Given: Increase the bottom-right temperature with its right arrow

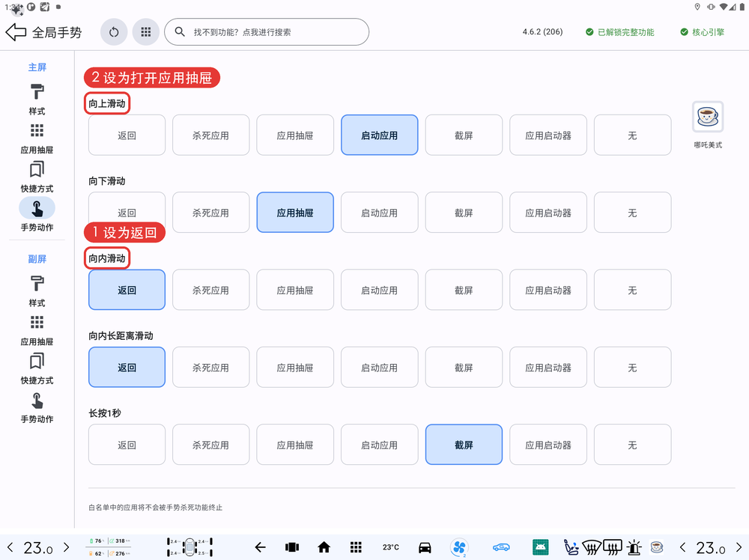Looking at the screenshot, I should point(739,547).
